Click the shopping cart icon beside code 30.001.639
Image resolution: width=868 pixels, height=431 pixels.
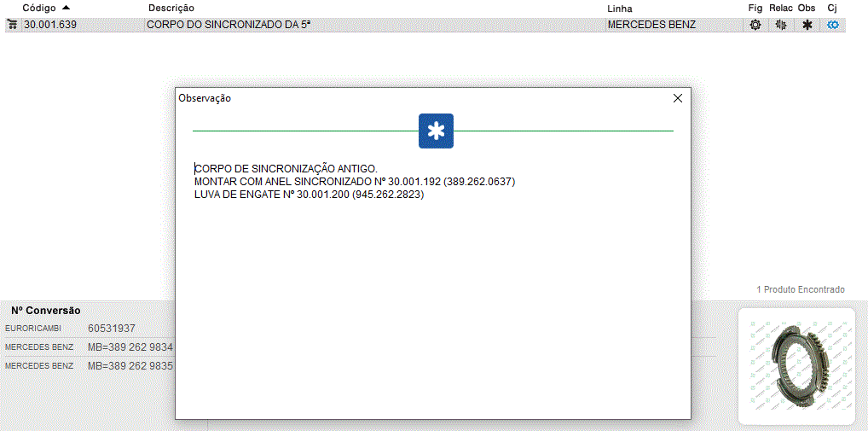click(x=13, y=25)
